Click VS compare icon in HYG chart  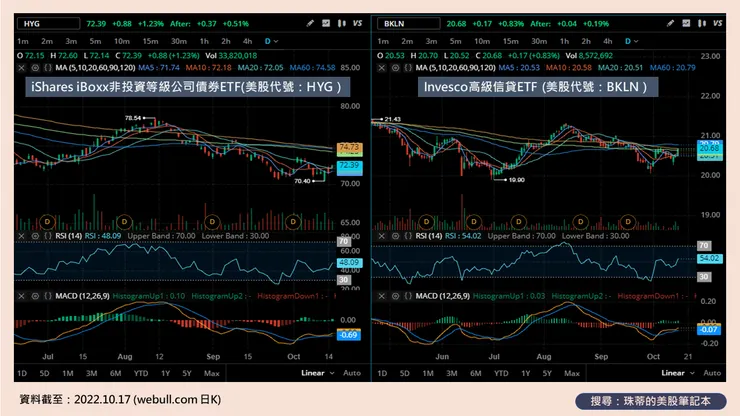pyautogui.click(x=357, y=23)
